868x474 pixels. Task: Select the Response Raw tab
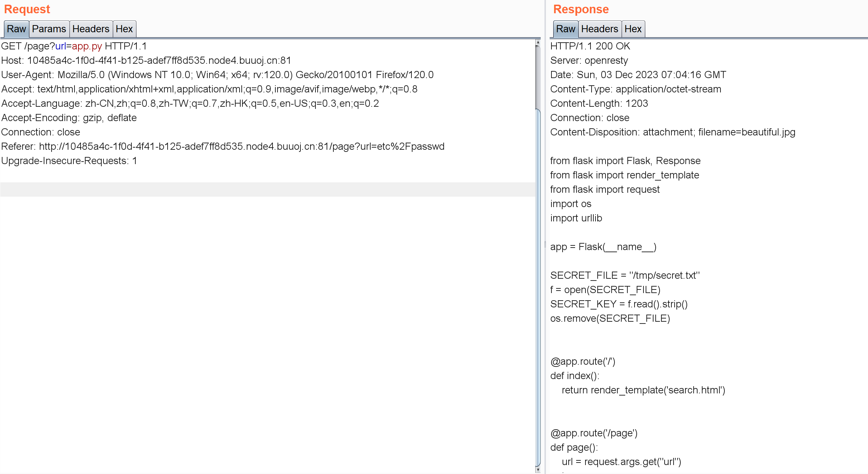coord(566,29)
